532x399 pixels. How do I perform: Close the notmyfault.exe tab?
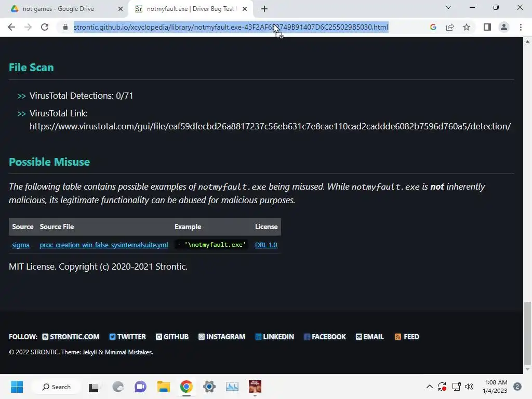(x=245, y=9)
